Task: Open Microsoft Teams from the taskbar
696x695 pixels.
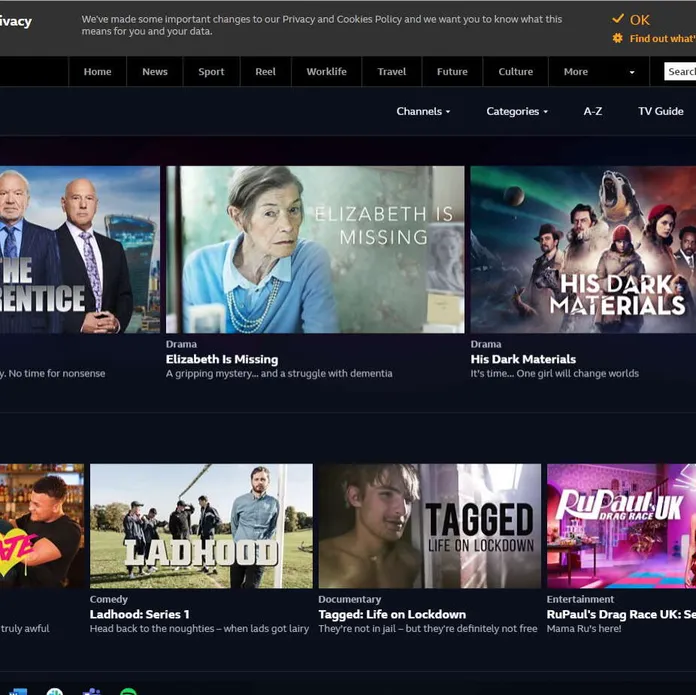Action: pyautogui.click(x=91, y=692)
